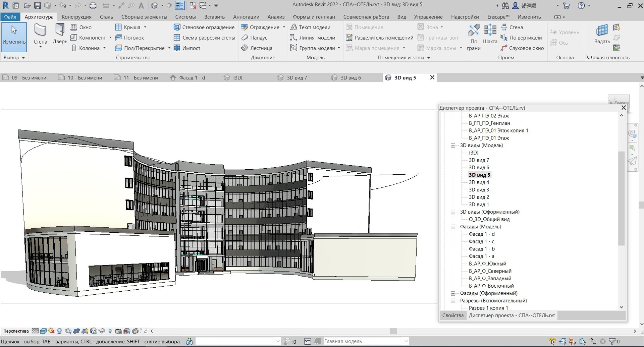Select the Стена (Wall) tool
644x347 pixels.
coord(40,35)
